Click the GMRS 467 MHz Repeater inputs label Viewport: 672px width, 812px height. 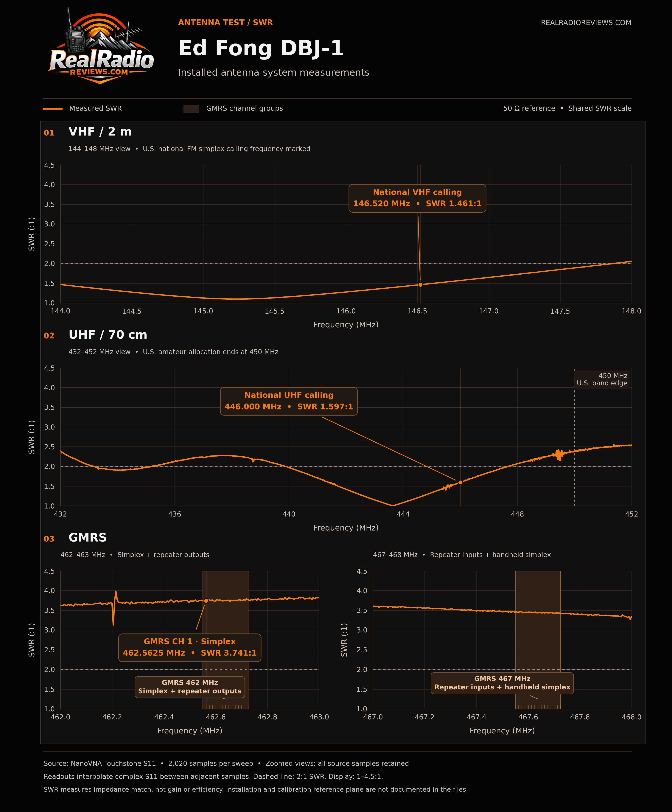click(x=502, y=683)
